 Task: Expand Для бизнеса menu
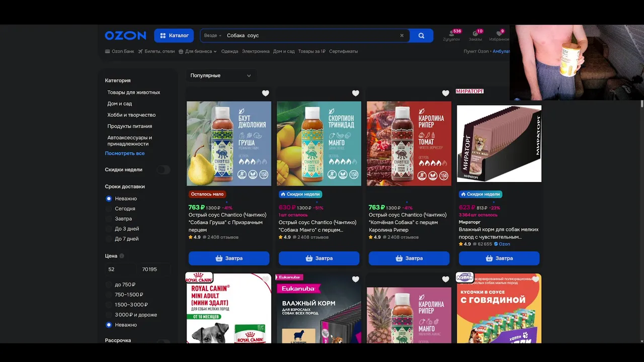(x=198, y=51)
